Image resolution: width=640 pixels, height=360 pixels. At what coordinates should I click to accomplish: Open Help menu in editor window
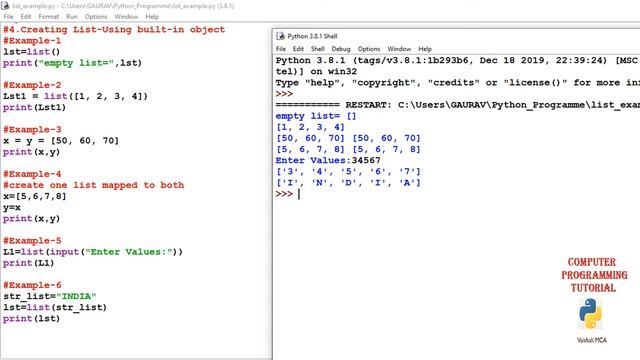(152, 17)
